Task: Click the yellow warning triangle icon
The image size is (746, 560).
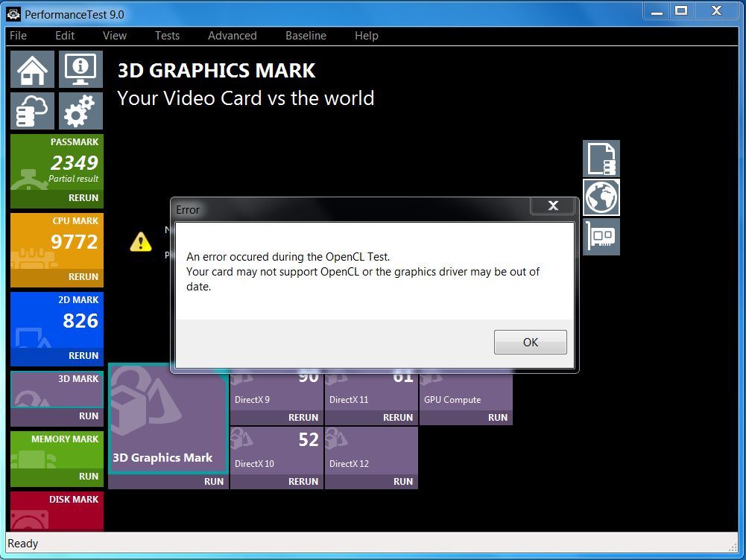Action: [x=141, y=241]
